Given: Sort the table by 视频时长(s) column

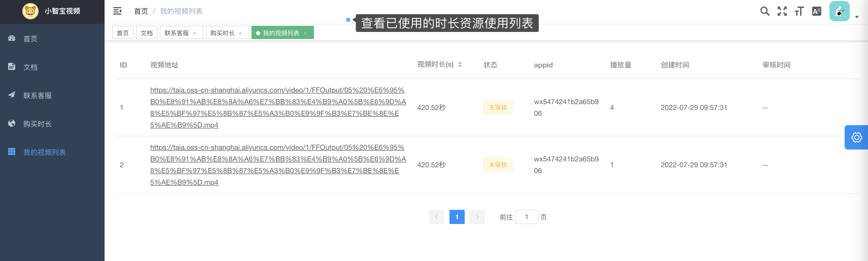Looking at the screenshot, I should [460, 65].
